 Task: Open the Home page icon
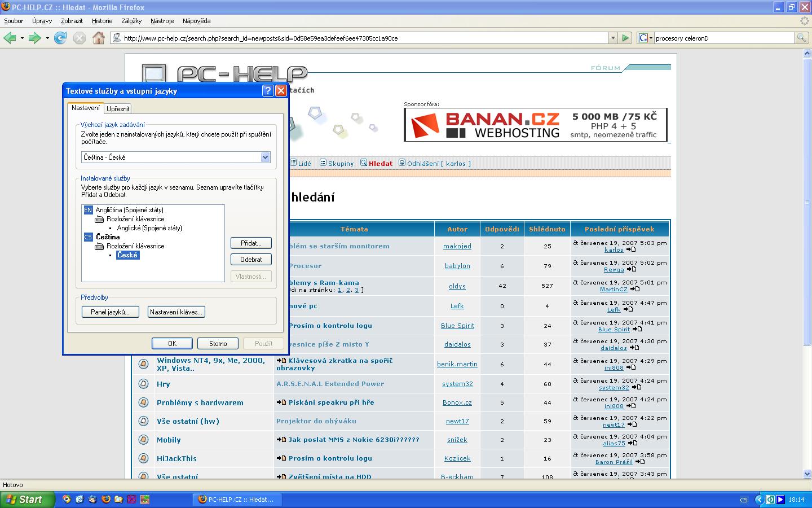pyautogui.click(x=99, y=38)
